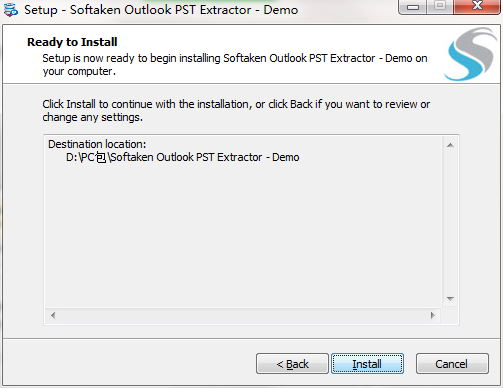Click empty area inside summary memo box
This screenshot has width=503, height=388.
point(243,233)
